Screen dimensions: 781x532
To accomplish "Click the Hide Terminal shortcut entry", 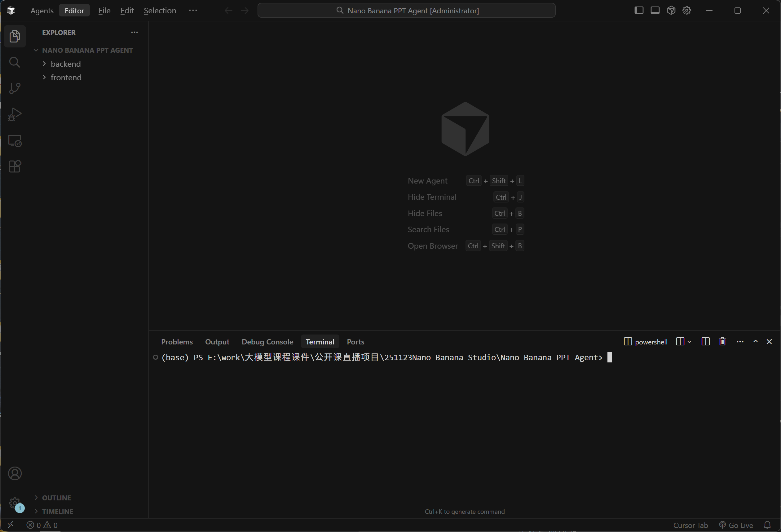I will (x=466, y=197).
